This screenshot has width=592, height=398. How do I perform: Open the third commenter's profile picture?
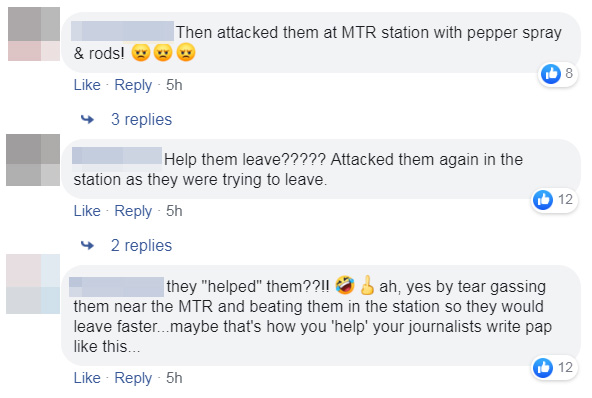click(33, 284)
